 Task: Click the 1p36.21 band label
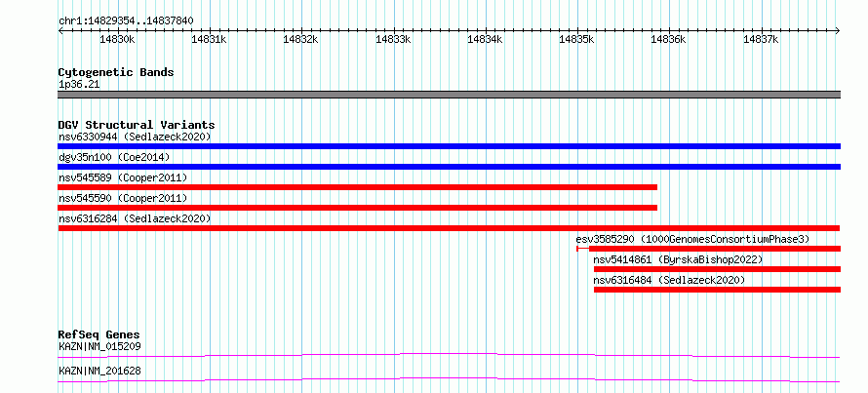79,85
